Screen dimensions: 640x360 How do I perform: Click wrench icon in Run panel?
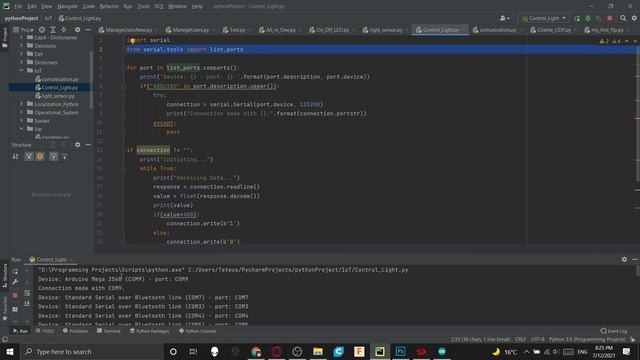(15, 282)
